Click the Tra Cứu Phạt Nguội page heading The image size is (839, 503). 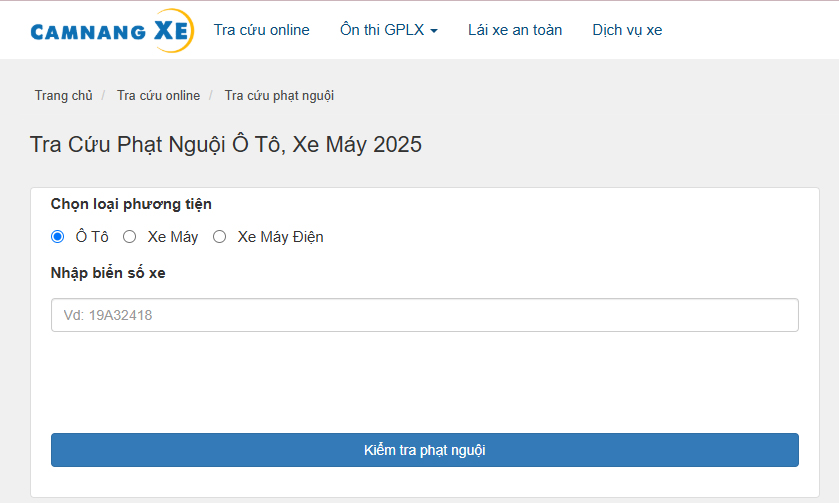(226, 145)
